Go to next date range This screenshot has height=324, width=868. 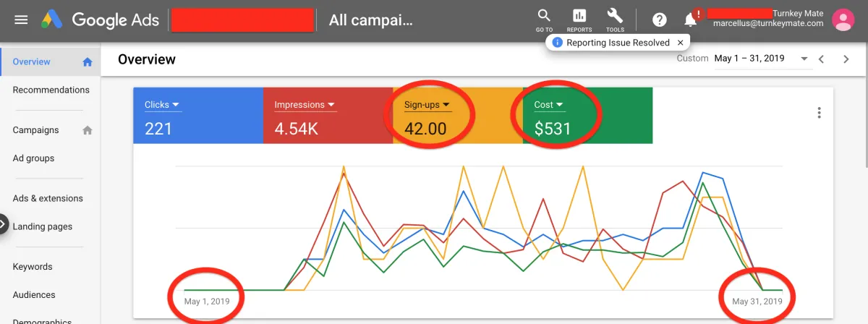pyautogui.click(x=846, y=59)
